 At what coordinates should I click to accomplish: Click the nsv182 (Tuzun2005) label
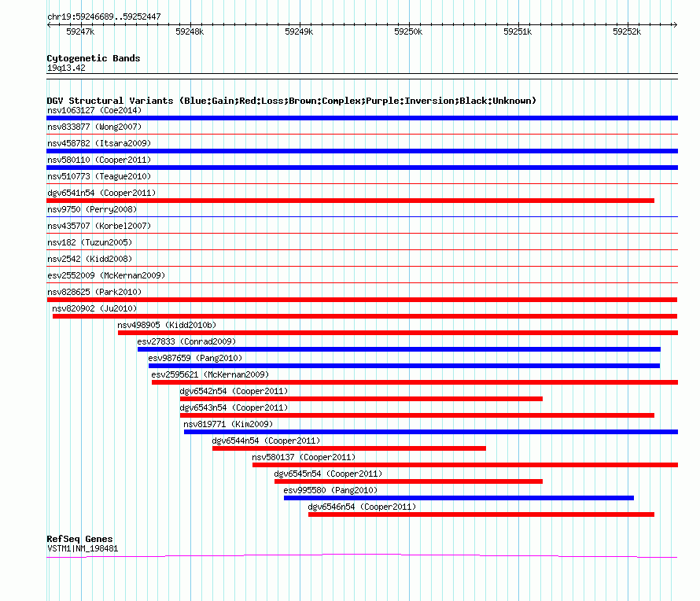point(90,242)
